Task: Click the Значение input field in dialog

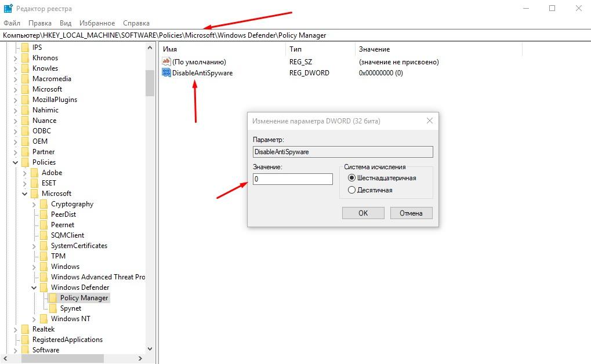Action: pyautogui.click(x=293, y=179)
